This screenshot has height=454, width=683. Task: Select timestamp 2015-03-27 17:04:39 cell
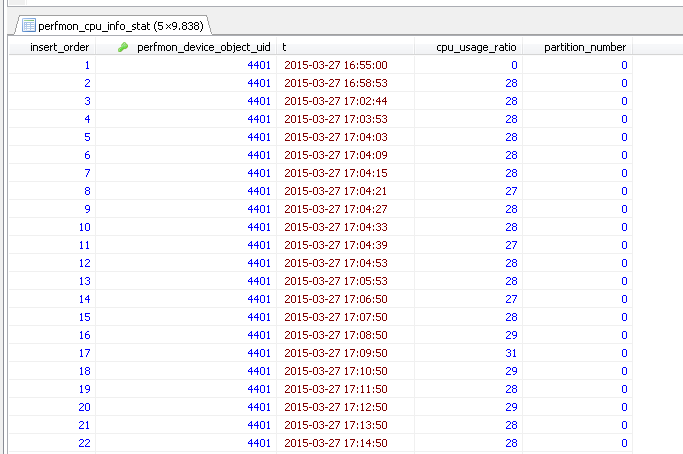coord(345,245)
